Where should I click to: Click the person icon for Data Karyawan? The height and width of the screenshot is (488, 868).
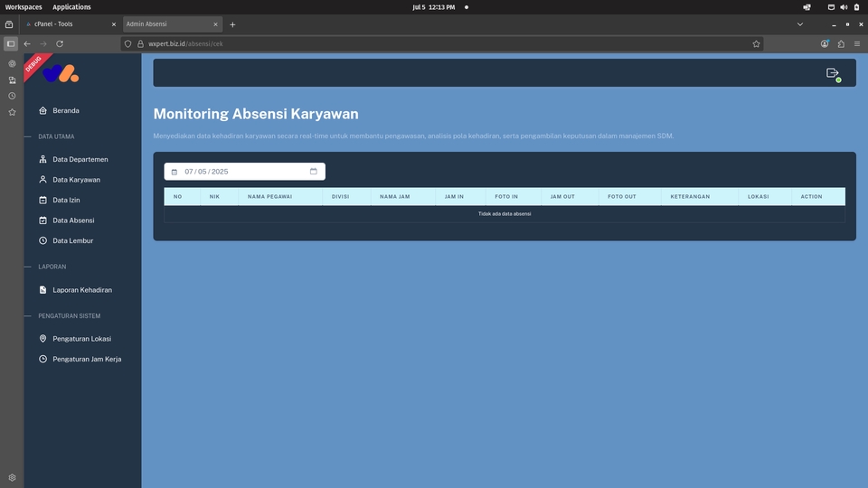[42, 180]
